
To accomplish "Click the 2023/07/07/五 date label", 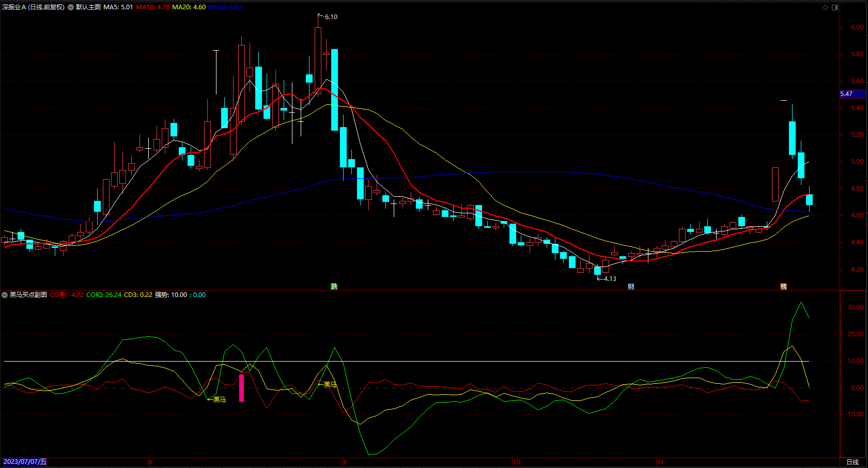I will pyautogui.click(x=25, y=462).
